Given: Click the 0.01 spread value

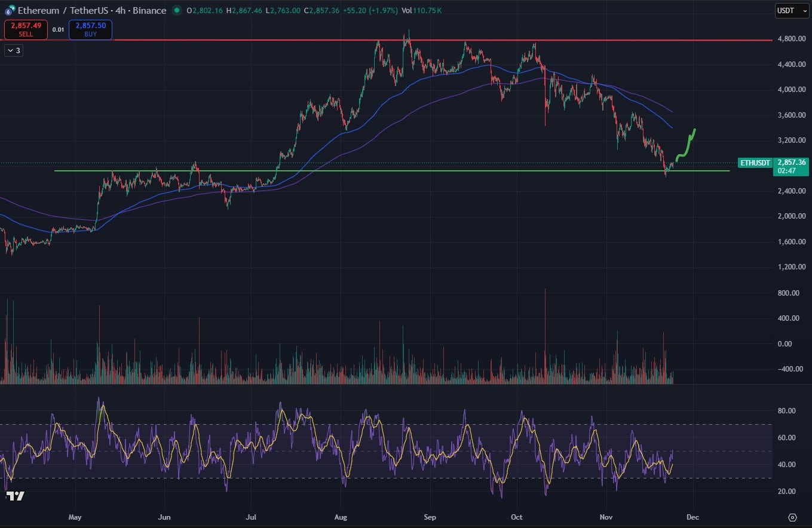Looking at the screenshot, I should point(58,29).
